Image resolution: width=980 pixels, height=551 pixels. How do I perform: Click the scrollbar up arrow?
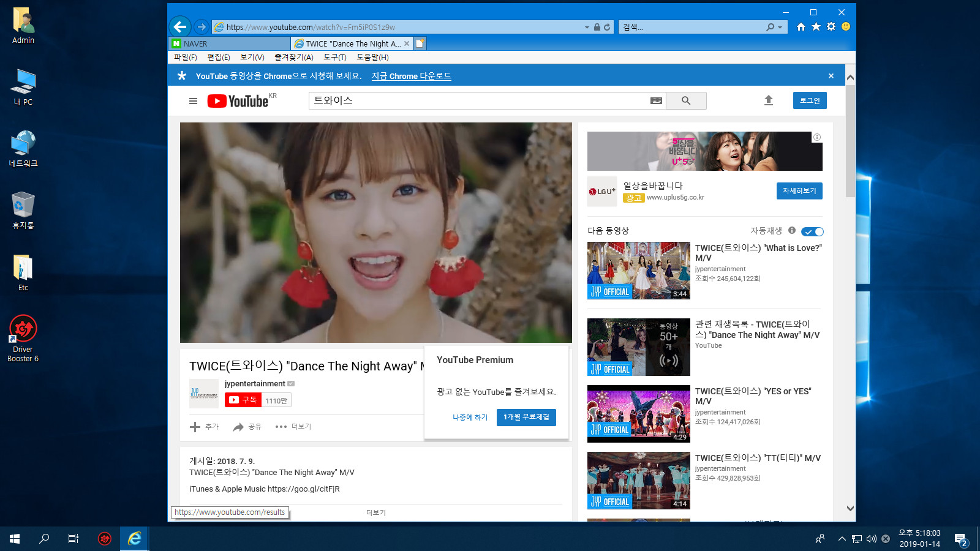(850, 78)
